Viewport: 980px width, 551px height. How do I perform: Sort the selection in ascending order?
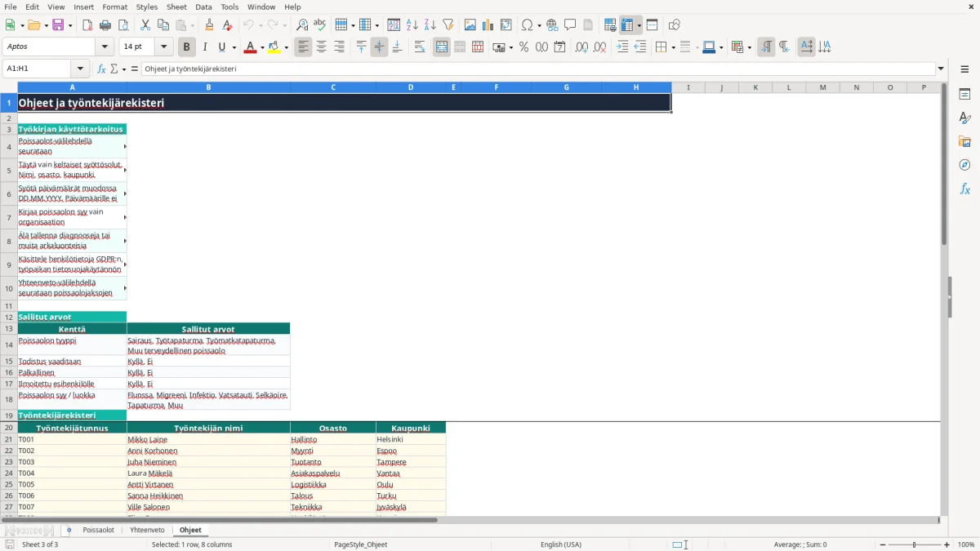click(412, 25)
